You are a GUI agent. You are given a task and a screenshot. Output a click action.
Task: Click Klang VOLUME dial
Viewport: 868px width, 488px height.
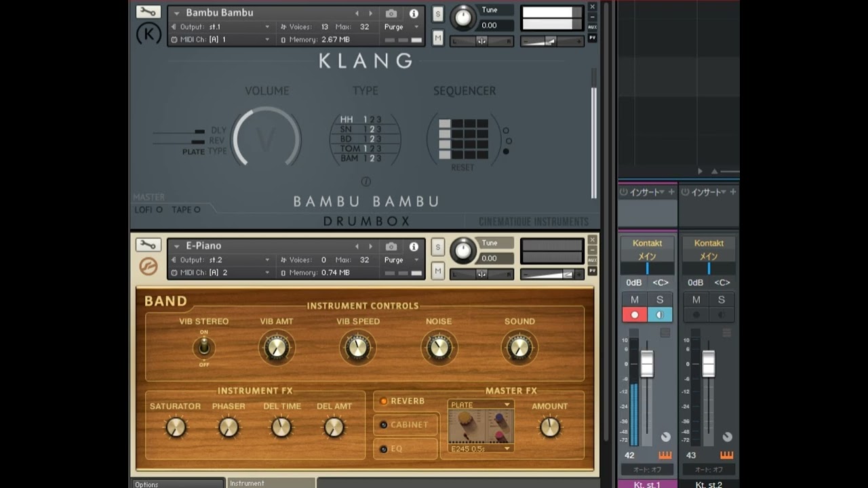[267, 139]
